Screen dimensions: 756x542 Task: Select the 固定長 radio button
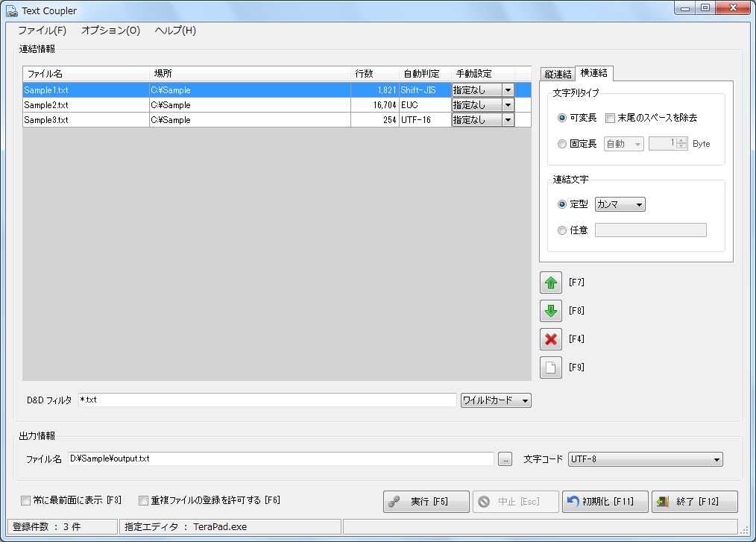click(562, 144)
